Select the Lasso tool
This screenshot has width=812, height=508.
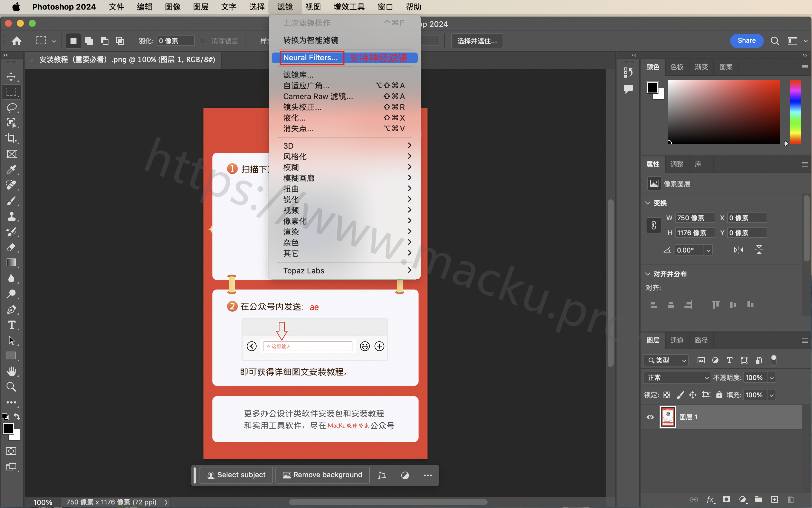[11, 107]
